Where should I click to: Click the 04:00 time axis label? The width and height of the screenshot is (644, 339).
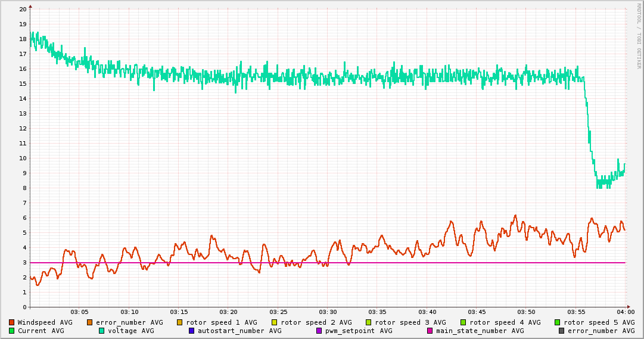coord(626,312)
